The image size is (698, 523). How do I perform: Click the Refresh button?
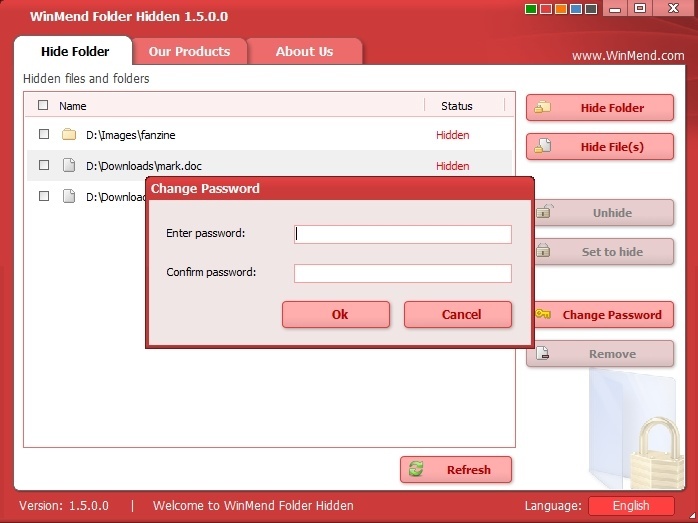456,470
